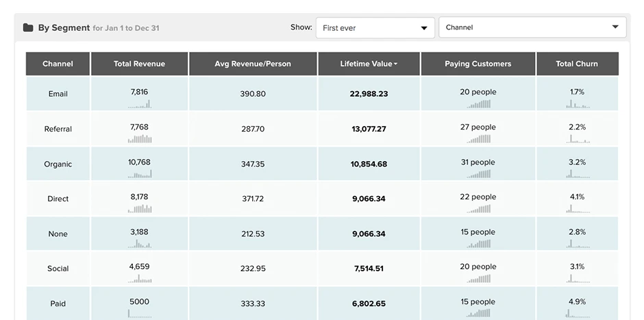The image size is (644, 320).
Task: Open the Social paying customers sparkline
Action: point(478,278)
